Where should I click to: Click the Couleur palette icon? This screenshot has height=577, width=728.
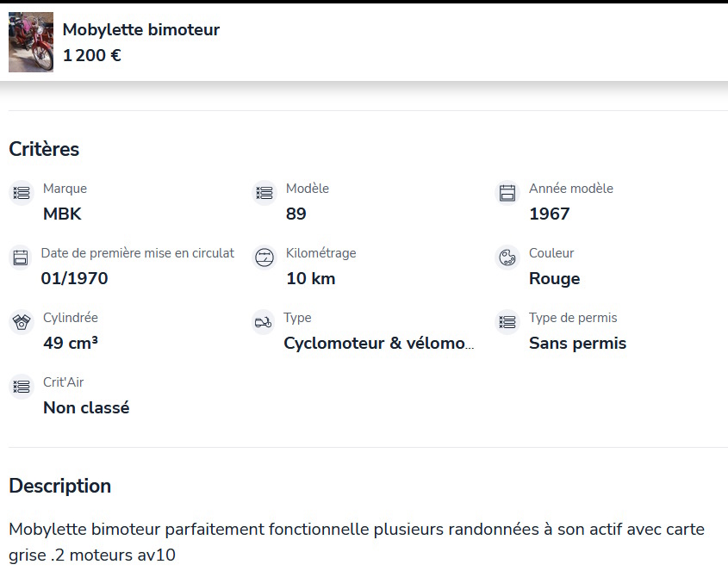(507, 257)
